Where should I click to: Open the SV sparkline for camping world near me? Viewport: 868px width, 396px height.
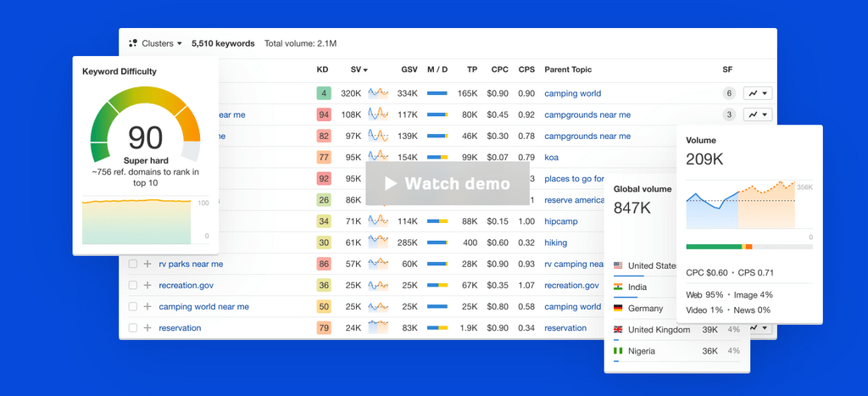click(x=378, y=306)
